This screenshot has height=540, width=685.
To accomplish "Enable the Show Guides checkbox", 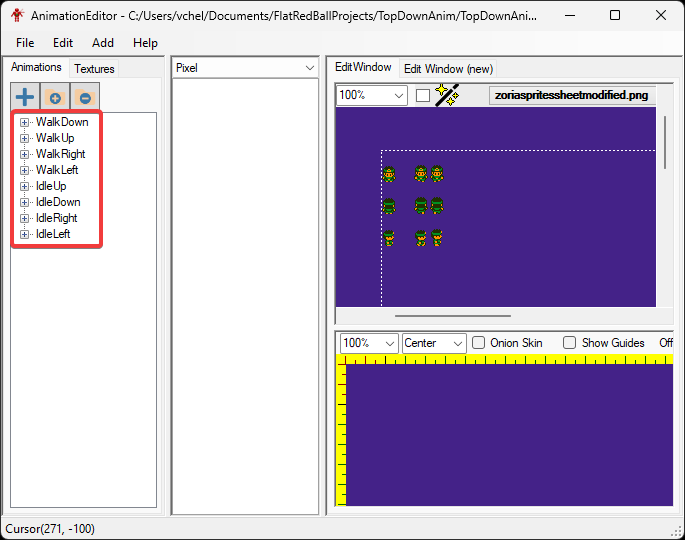I will pos(570,343).
